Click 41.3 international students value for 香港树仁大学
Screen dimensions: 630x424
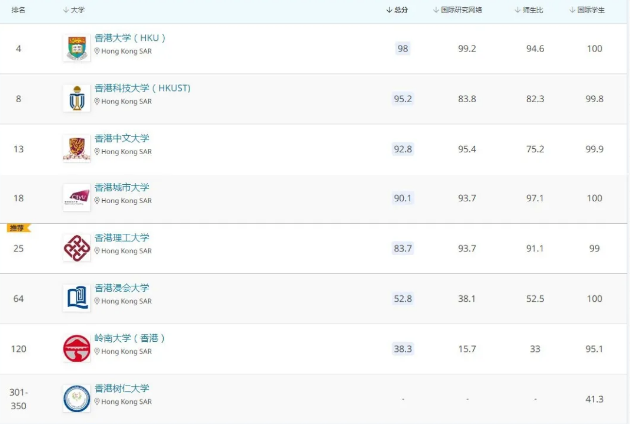click(x=594, y=399)
